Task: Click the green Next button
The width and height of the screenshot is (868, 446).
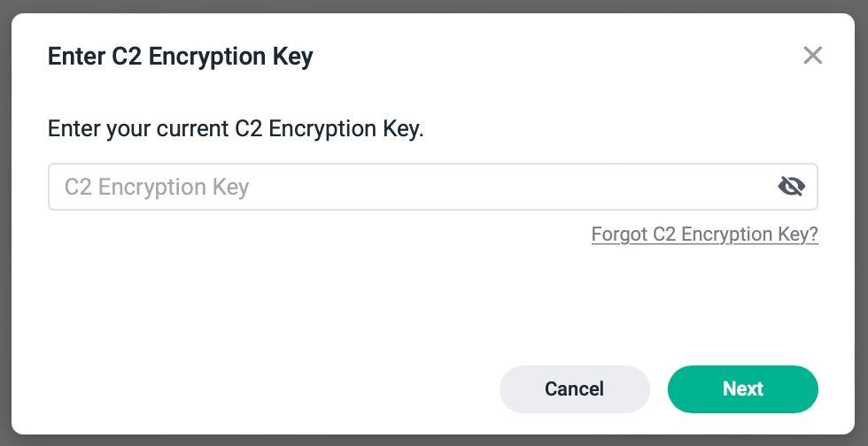Action: (x=743, y=389)
